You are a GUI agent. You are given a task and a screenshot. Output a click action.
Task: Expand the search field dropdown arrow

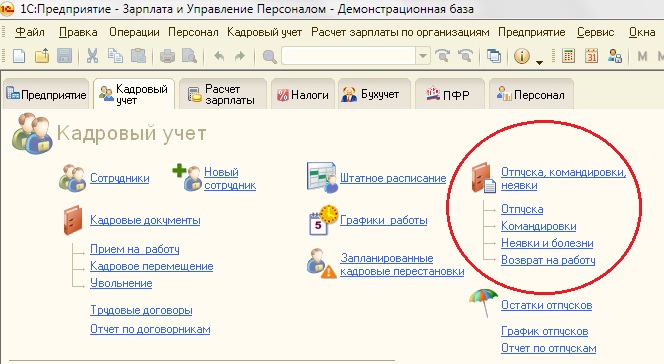coord(422,56)
